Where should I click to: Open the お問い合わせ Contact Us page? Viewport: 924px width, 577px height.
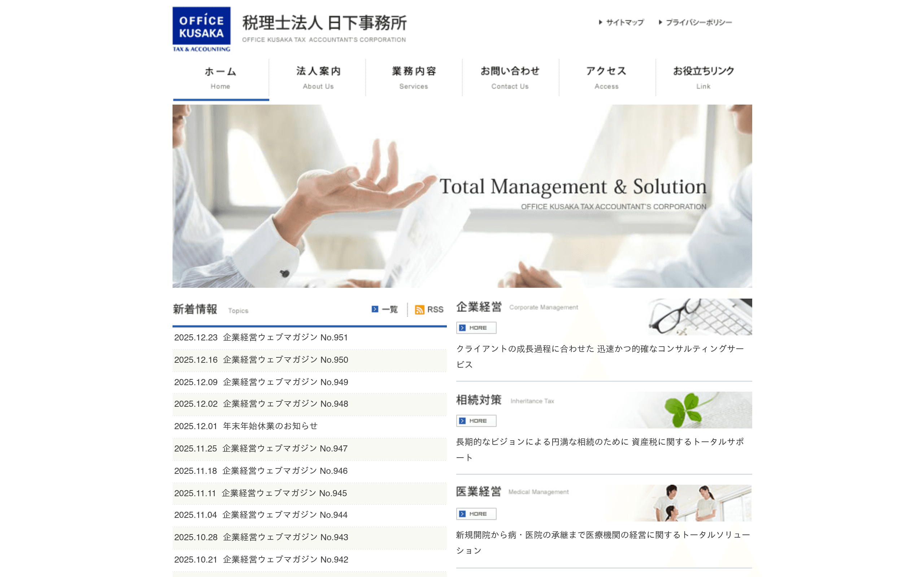(510, 77)
